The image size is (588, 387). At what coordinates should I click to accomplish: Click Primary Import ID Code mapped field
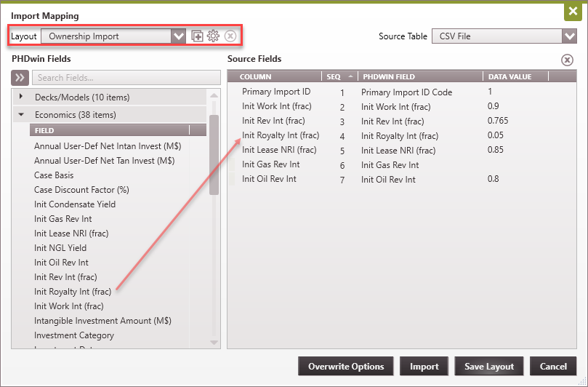click(406, 92)
